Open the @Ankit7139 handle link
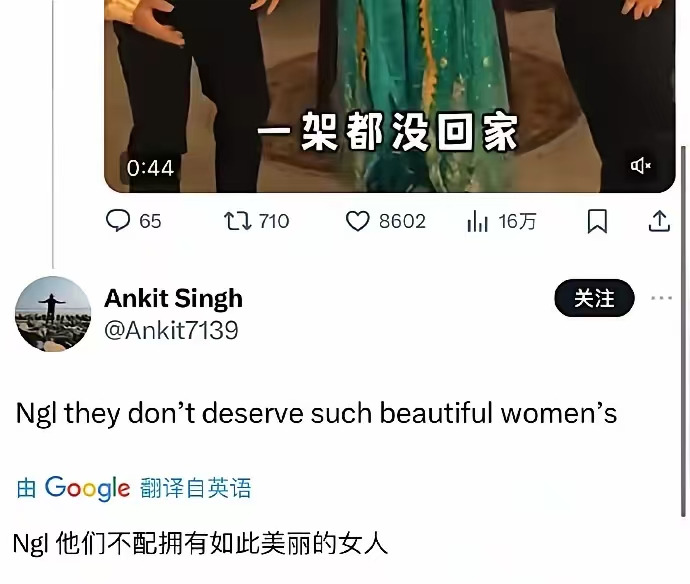Viewport: 690px width, 584px height. click(171, 330)
